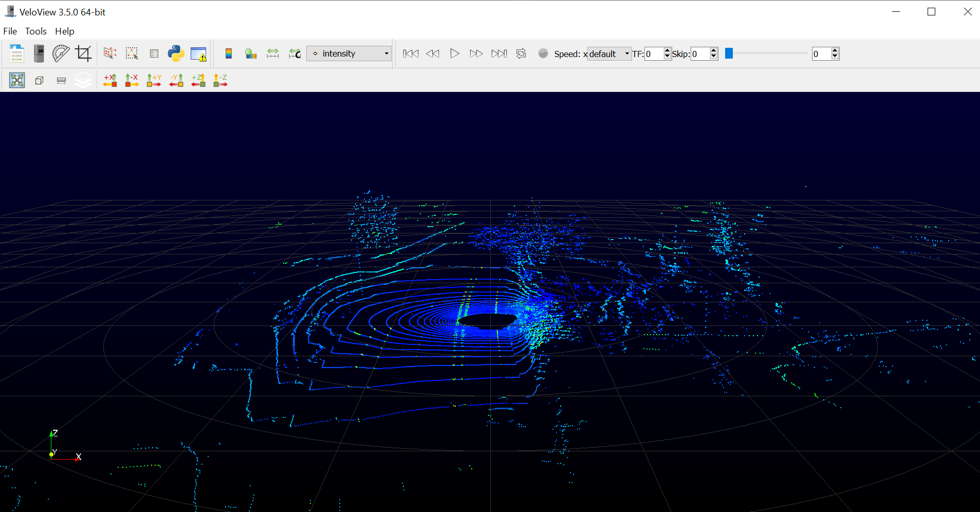Toggle orthographic projection with the cube icon
The width and height of the screenshot is (980, 512).
click(x=39, y=80)
